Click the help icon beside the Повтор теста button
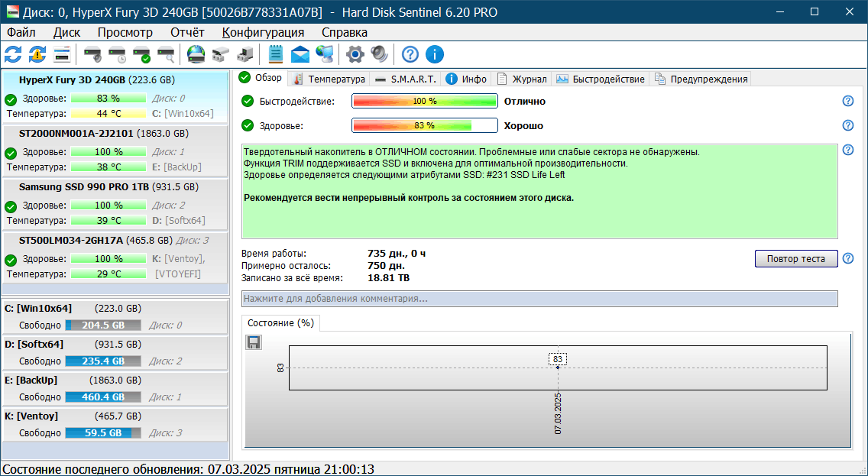The height and width of the screenshot is (476, 868). tap(847, 258)
